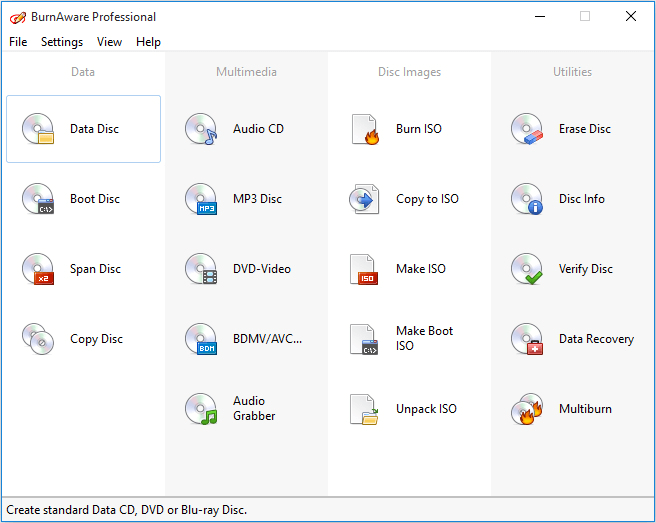656x523 pixels.
Task: Open the Disc Info icon
Action: 527,199
